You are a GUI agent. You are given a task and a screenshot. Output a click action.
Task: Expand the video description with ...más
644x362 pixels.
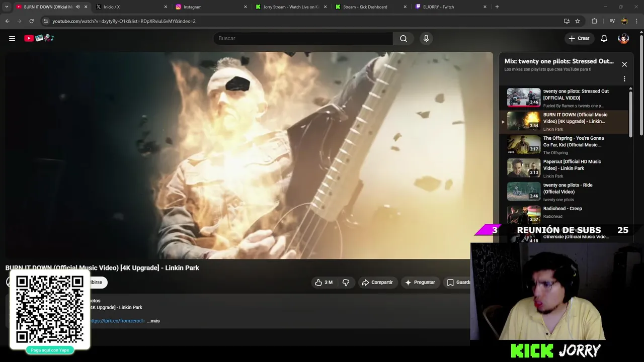tap(153, 321)
